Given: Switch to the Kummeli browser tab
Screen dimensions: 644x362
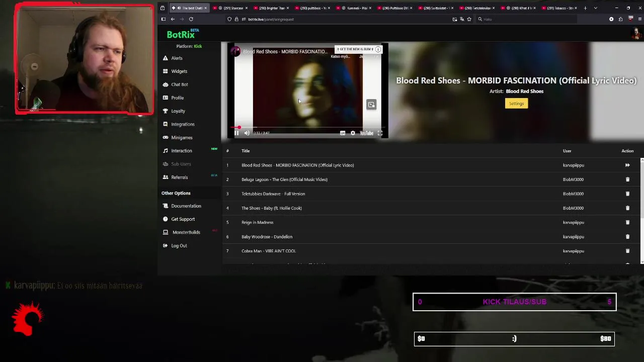Looking at the screenshot, I should point(355,8).
